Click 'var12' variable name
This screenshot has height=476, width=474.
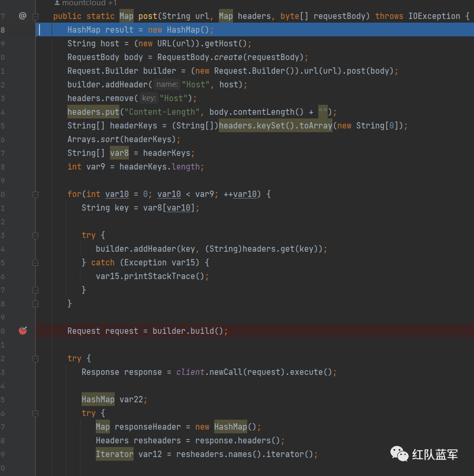(x=150, y=454)
